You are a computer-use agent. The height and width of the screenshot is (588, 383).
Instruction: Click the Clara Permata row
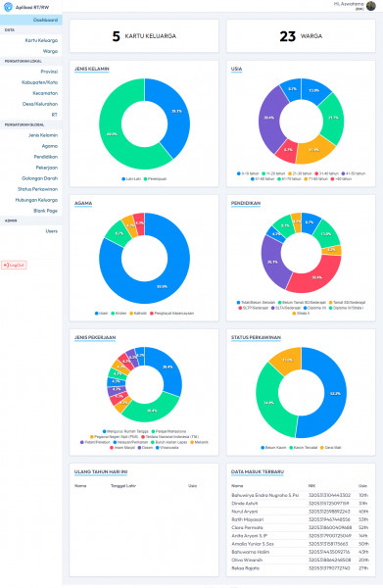click(x=300, y=527)
